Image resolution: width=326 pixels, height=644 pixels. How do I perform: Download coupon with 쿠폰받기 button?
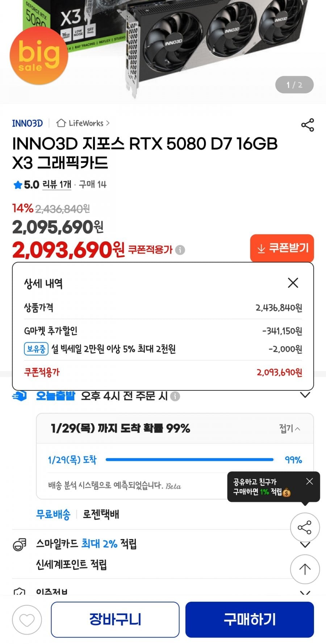282,249
